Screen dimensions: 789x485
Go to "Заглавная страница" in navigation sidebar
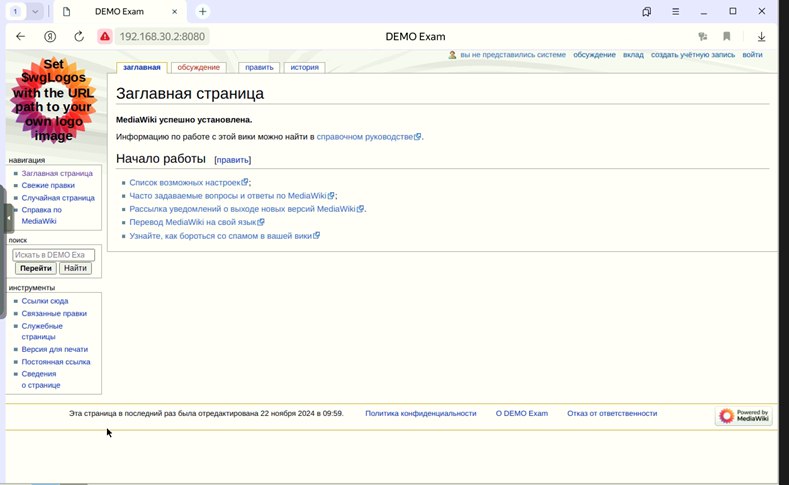[57, 173]
